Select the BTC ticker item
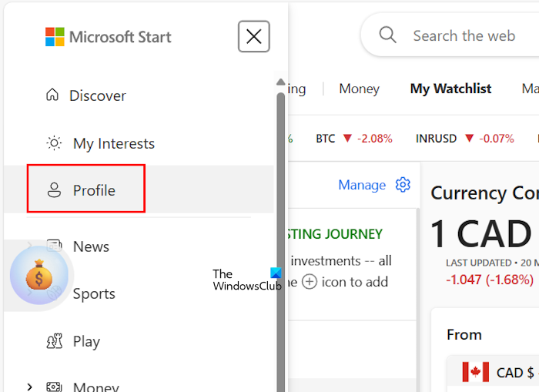The image size is (539, 392). click(353, 139)
